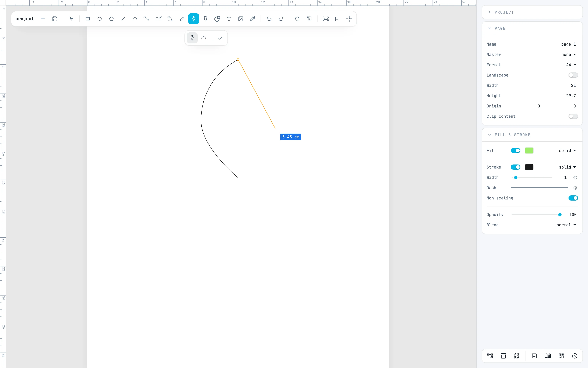588x368 pixels.
Task: Toggle the Clip content switch
Action: point(573,116)
